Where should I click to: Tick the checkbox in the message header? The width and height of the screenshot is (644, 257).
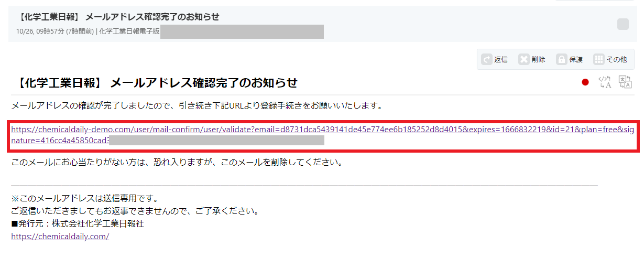(623, 24)
